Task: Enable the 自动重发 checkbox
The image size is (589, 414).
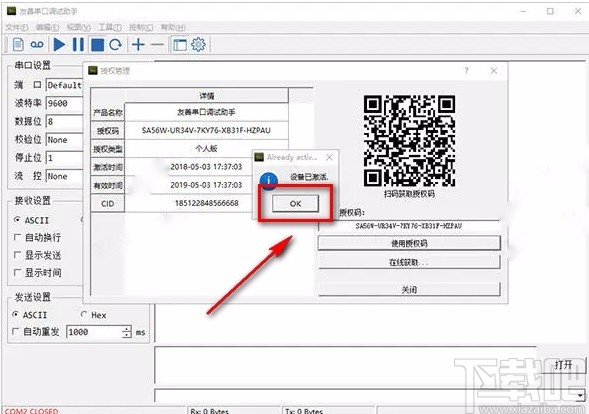Action: point(15,331)
